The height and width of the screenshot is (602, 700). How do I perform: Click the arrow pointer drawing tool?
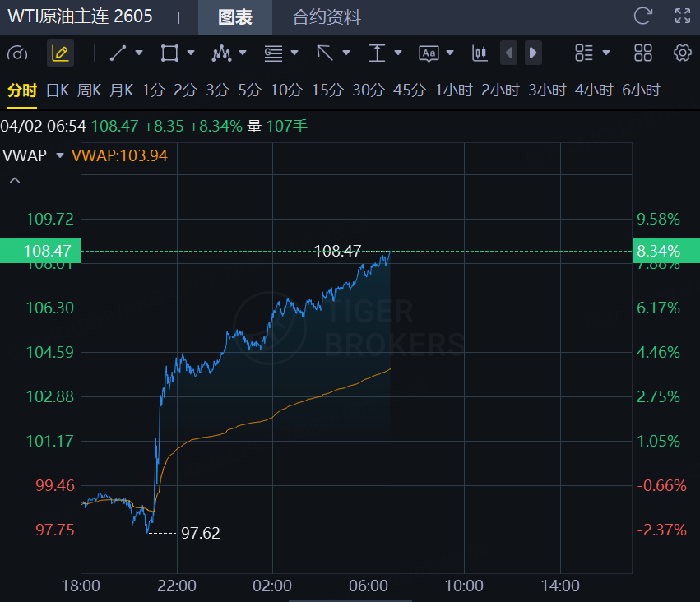click(325, 53)
